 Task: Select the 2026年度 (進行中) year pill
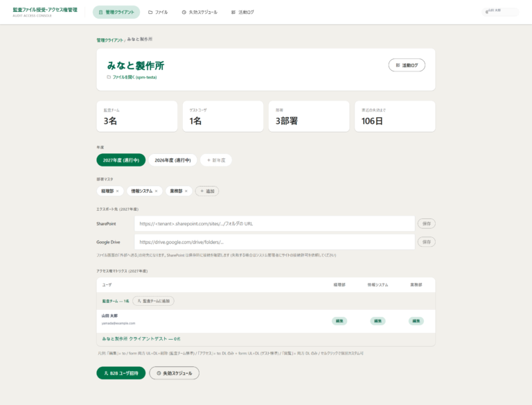(172, 160)
